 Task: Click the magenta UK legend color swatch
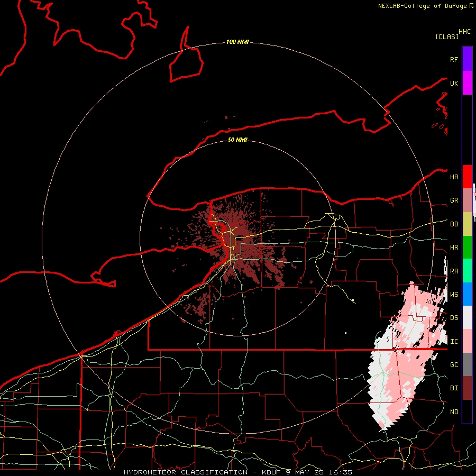click(x=467, y=83)
